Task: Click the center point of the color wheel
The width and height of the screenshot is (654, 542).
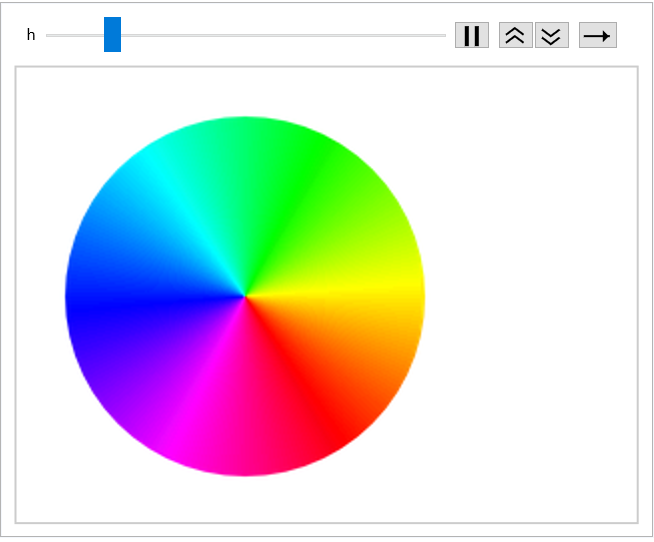Action: click(x=245, y=296)
